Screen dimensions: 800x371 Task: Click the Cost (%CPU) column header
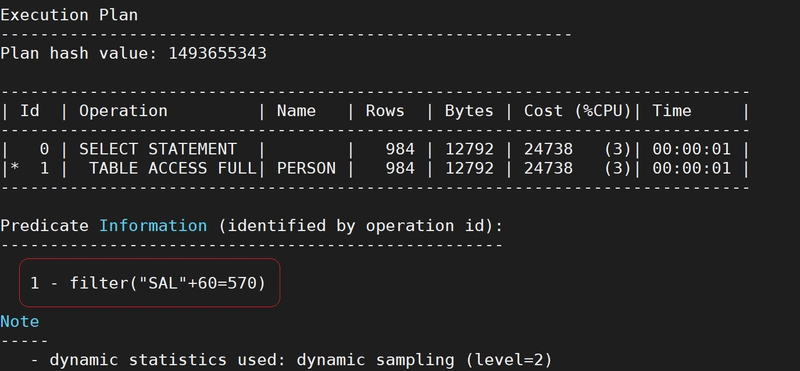pyautogui.click(x=577, y=111)
